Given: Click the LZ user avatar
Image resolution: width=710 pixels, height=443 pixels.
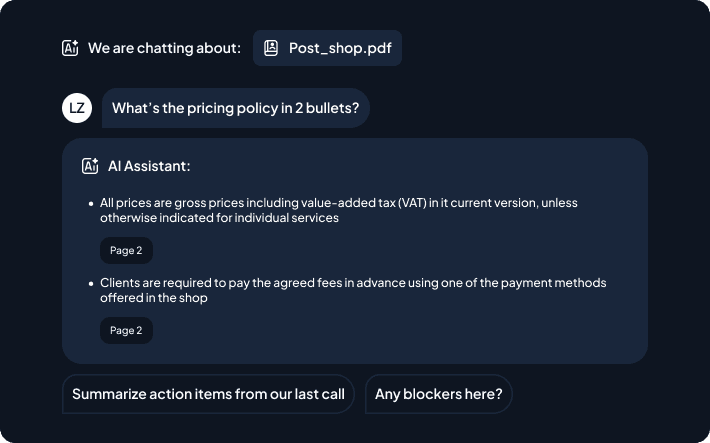Looking at the screenshot, I should tap(77, 108).
